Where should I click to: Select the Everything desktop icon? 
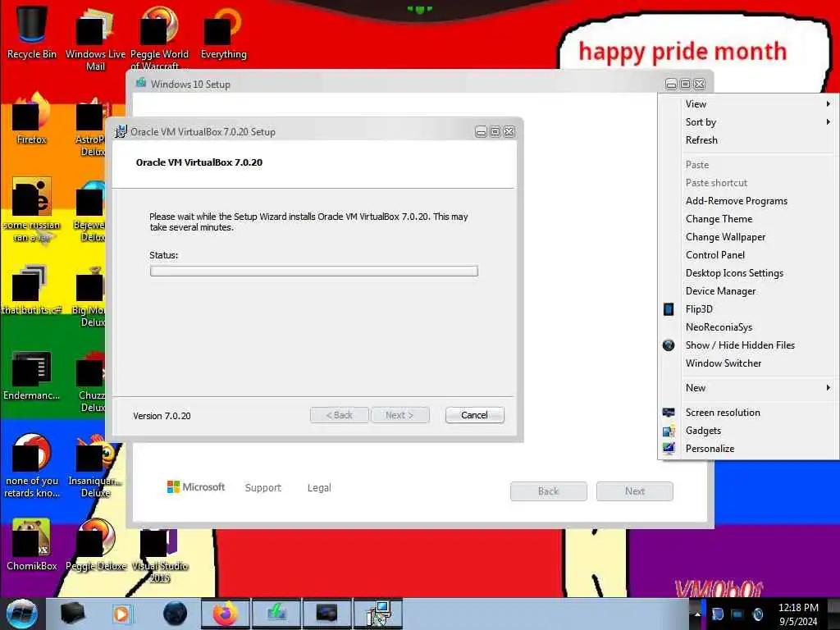[x=223, y=32]
